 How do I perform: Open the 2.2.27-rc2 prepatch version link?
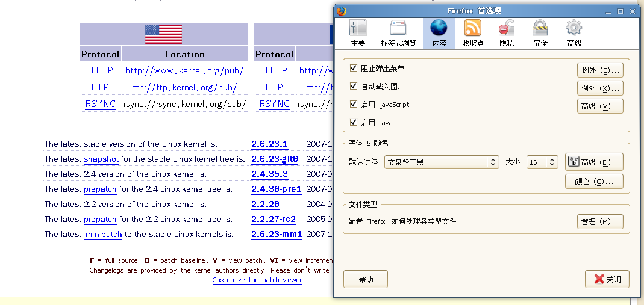274,220
